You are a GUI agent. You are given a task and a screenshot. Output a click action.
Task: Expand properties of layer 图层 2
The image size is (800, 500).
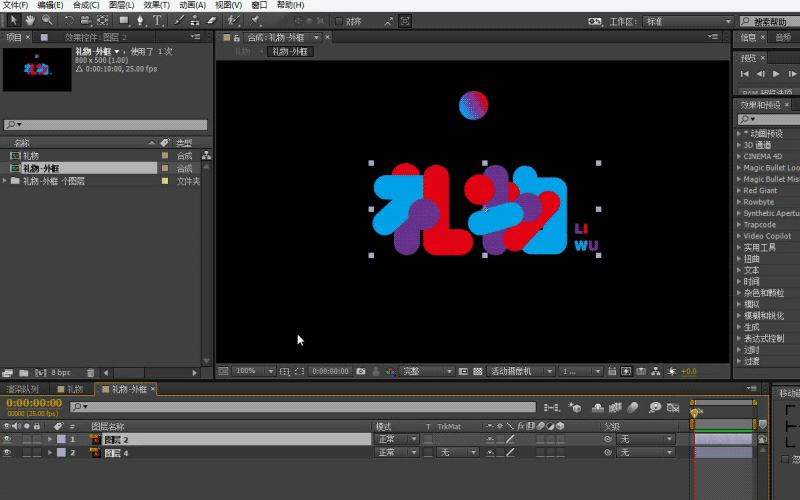49,439
